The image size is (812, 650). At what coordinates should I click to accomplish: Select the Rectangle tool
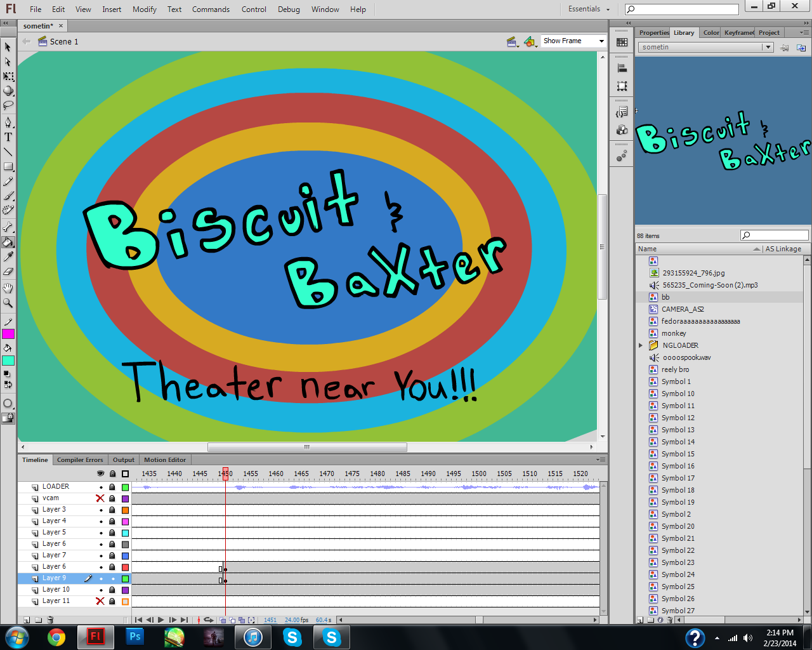pos(8,167)
